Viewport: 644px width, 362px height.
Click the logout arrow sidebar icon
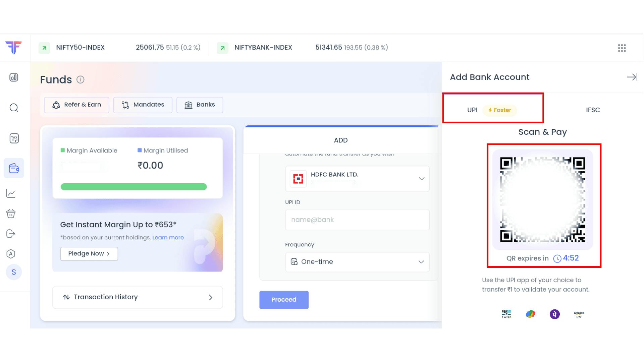point(11,234)
